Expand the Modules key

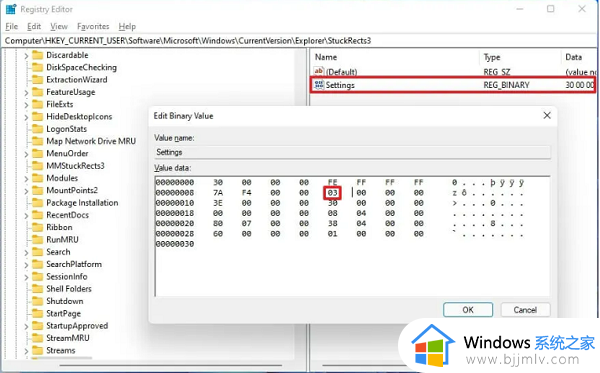click(26, 179)
